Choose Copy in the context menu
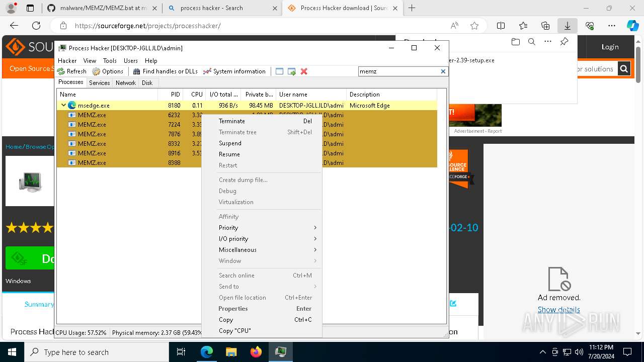The image size is (644, 362). pos(261,320)
